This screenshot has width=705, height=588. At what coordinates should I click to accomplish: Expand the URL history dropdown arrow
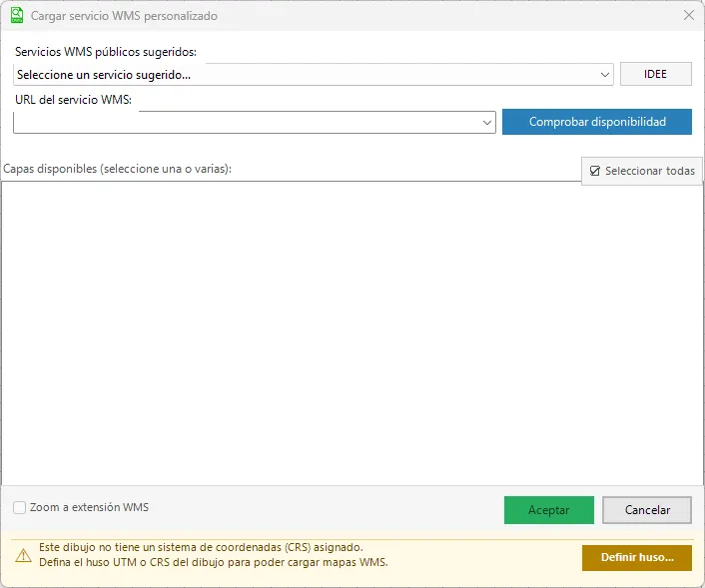tap(487, 122)
